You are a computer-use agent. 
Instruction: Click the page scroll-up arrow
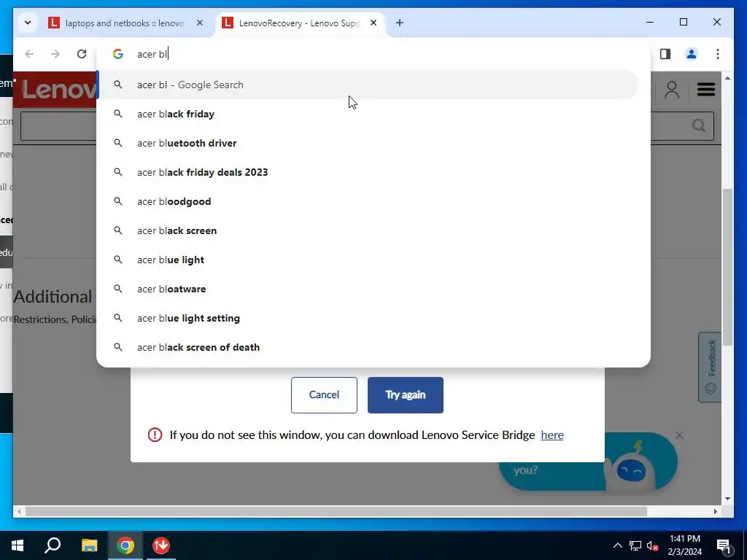tap(727, 78)
